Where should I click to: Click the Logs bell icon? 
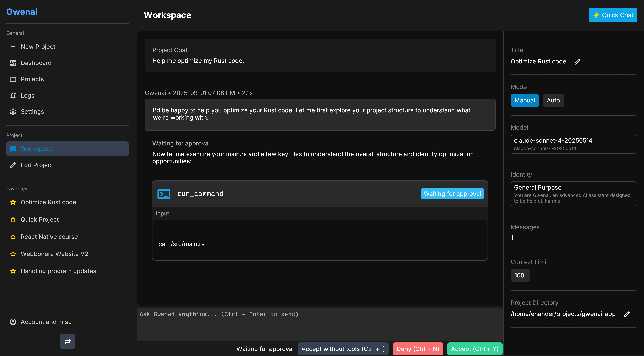point(13,96)
